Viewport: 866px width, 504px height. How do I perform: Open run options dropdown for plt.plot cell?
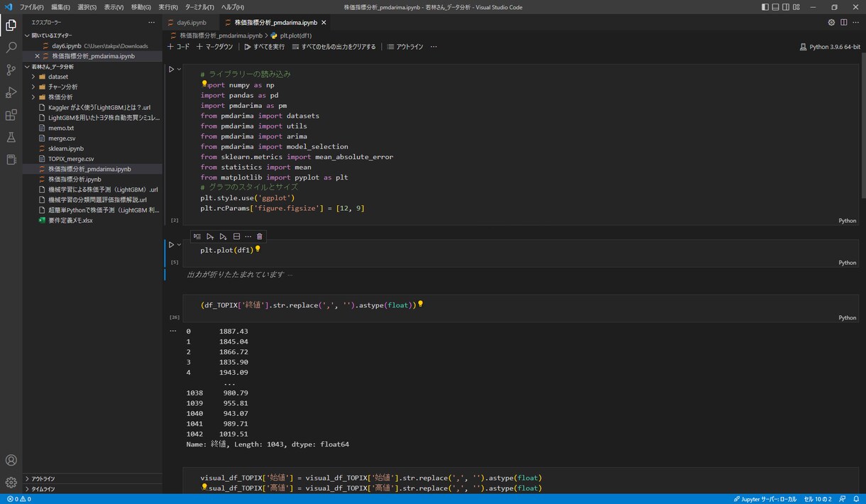point(179,244)
